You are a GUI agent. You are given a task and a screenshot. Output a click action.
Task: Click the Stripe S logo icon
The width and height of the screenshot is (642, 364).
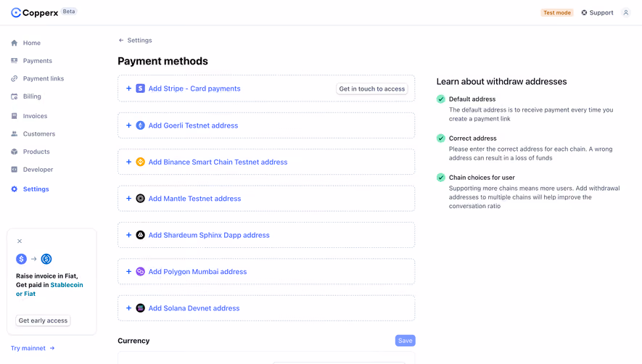click(x=141, y=88)
